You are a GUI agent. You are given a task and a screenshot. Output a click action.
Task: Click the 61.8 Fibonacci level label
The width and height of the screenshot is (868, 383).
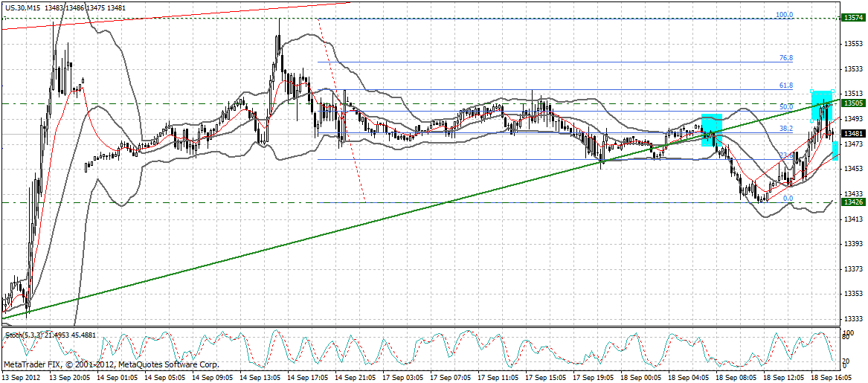[x=786, y=86]
